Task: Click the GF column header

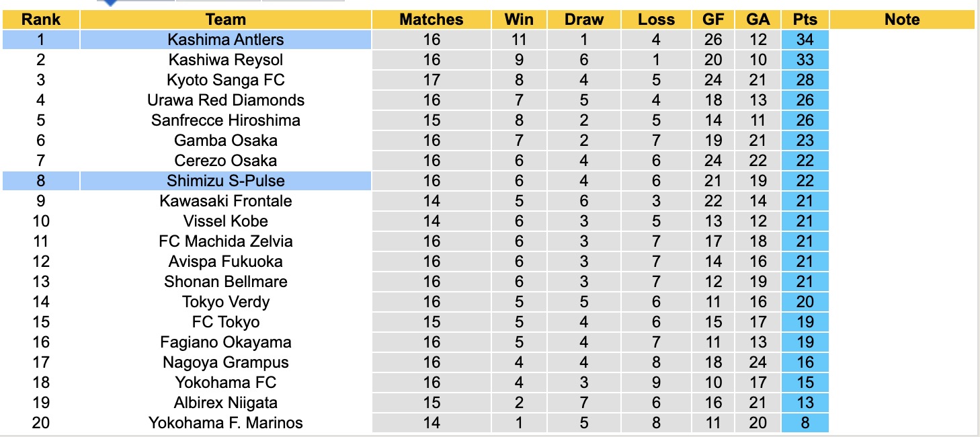Action: coord(713,19)
